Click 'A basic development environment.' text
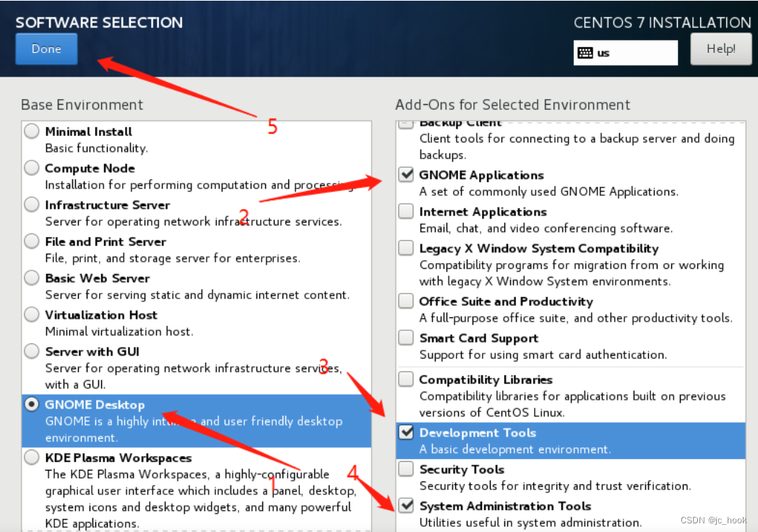Viewport: 758px width, 532px height. [x=514, y=450]
